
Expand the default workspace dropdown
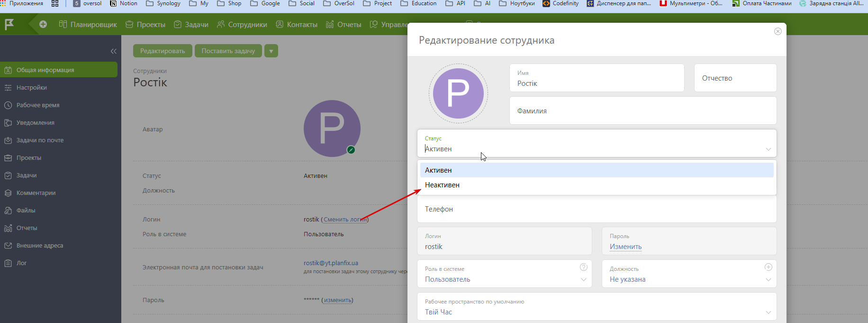pos(768,312)
